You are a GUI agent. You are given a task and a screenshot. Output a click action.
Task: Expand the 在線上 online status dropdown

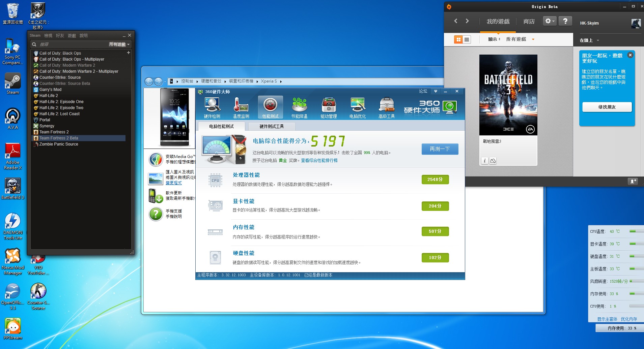coord(589,40)
